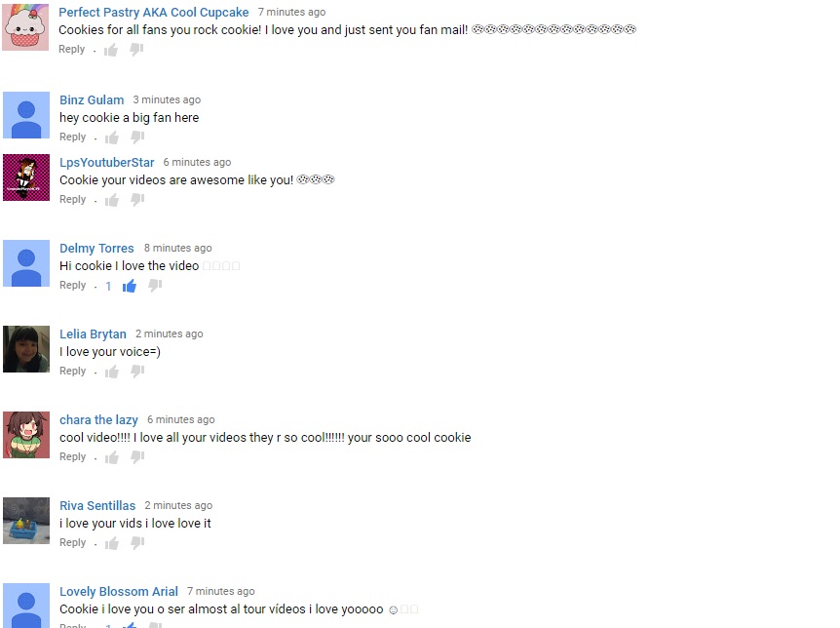The image size is (840, 628).
Task: Open chara the lazy's avatar picture
Action: point(26,435)
